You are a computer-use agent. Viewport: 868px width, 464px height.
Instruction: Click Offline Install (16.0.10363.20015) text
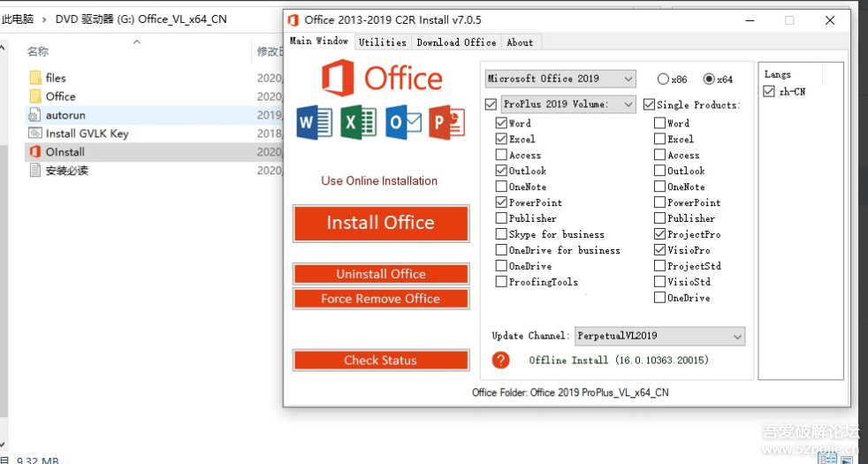[619, 361]
